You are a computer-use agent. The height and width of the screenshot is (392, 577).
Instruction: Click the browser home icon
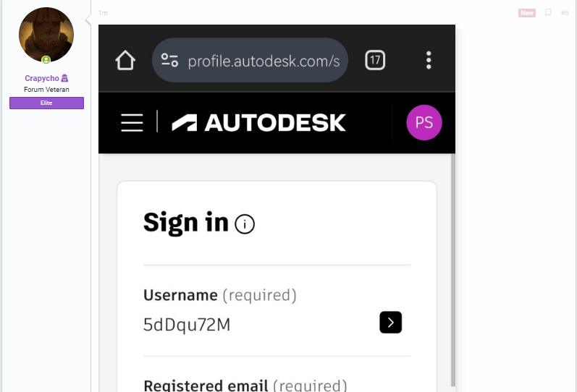[x=125, y=60]
